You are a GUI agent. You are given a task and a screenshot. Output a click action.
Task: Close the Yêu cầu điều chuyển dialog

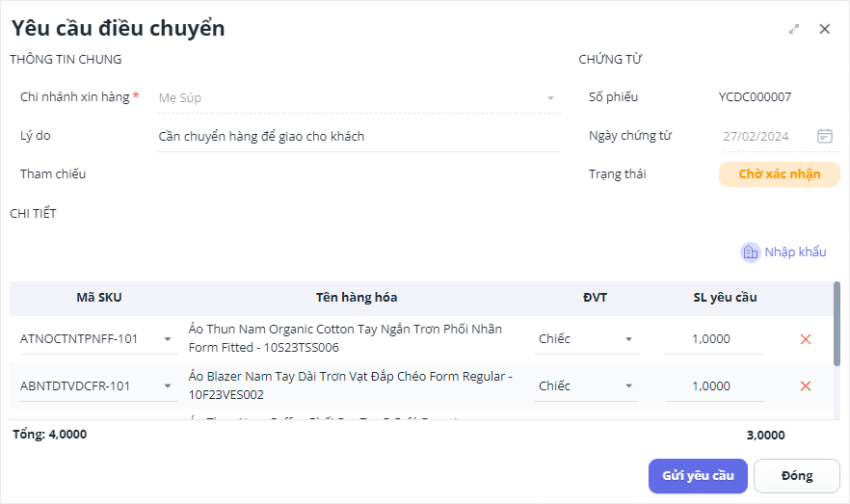click(x=825, y=29)
